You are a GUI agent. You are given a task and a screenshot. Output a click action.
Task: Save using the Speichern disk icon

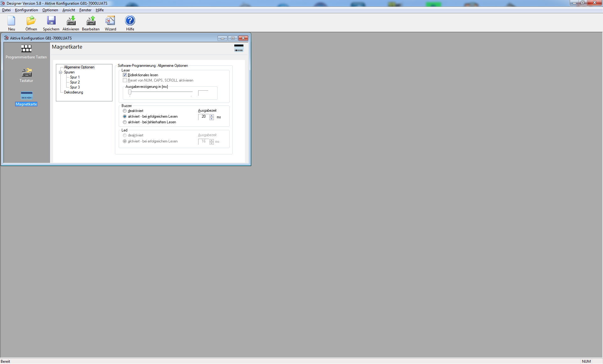[x=51, y=21]
